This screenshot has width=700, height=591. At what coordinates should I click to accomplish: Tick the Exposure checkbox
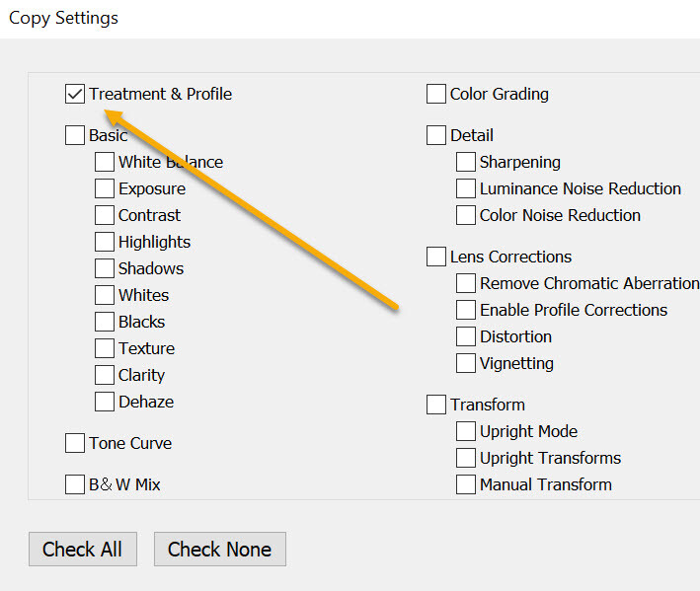[x=105, y=188]
